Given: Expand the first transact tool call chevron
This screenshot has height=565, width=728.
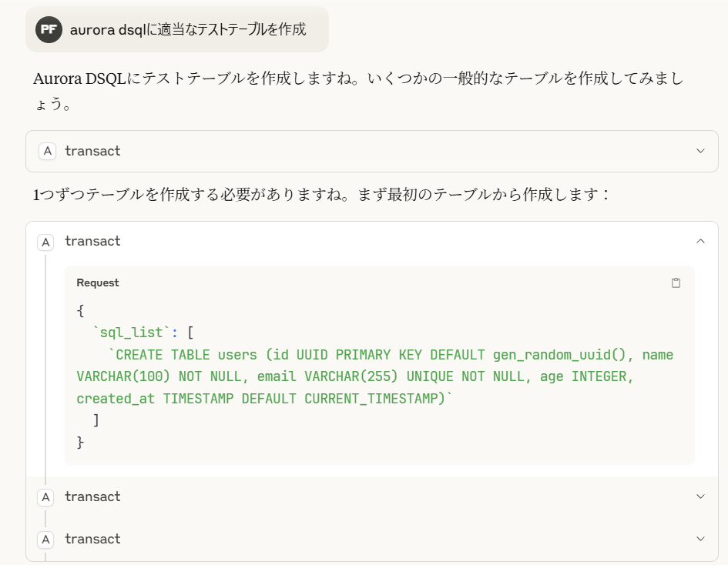Looking at the screenshot, I should point(700,151).
